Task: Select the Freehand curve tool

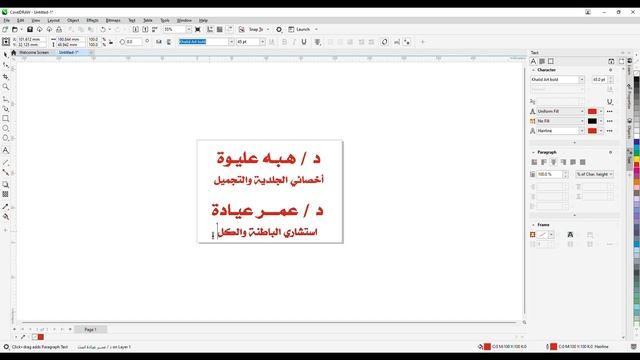Action: click(x=5, y=99)
